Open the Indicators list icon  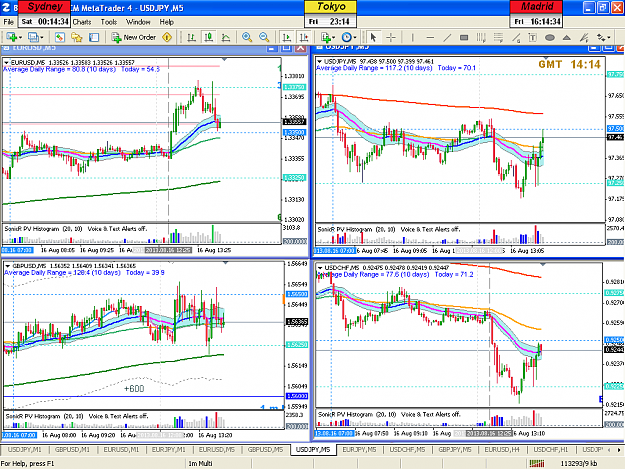click(x=326, y=37)
